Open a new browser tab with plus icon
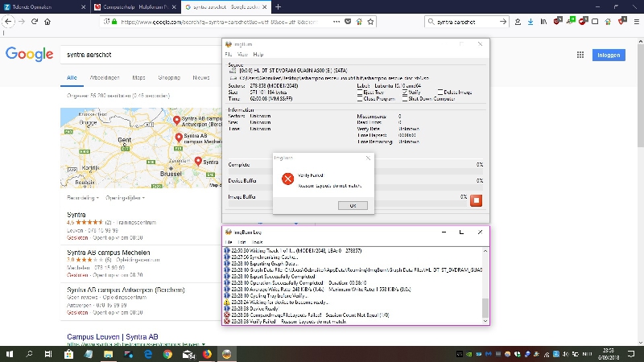Screen dimensions: 644x362 pyautogui.click(x=278, y=6)
